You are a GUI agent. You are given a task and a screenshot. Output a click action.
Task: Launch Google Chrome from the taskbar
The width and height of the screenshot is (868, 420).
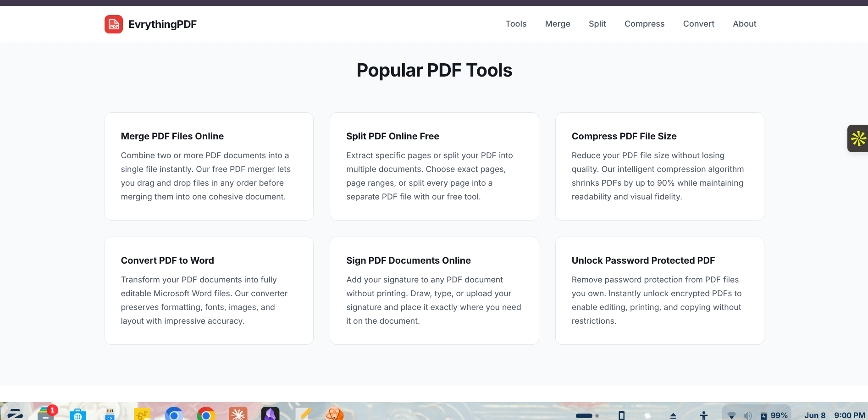(206, 414)
